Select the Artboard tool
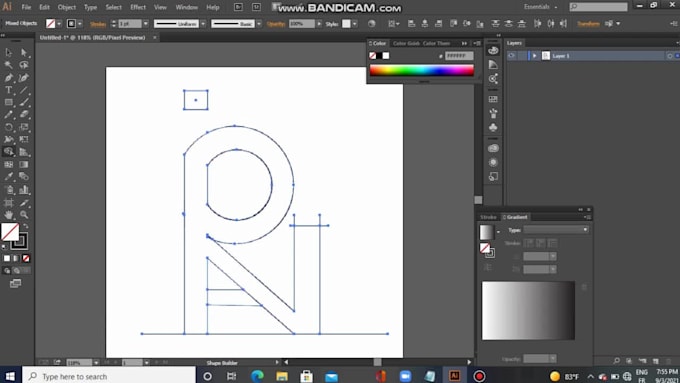This screenshot has height=383, width=680. (x=8, y=203)
